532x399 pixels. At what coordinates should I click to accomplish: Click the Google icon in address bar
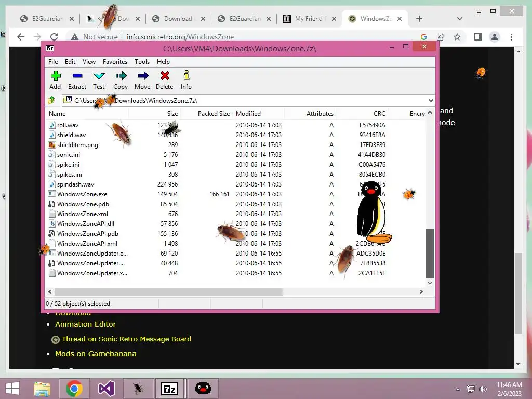tap(423, 37)
